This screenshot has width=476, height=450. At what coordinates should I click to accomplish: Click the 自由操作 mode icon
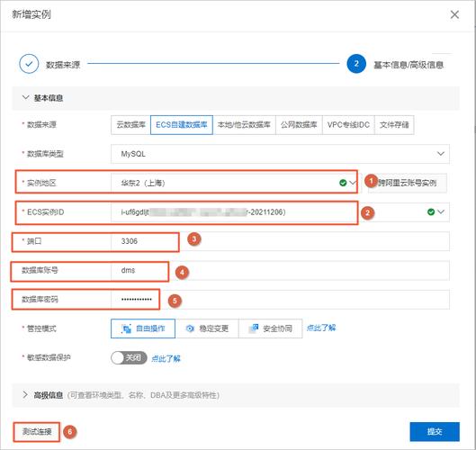click(x=126, y=328)
